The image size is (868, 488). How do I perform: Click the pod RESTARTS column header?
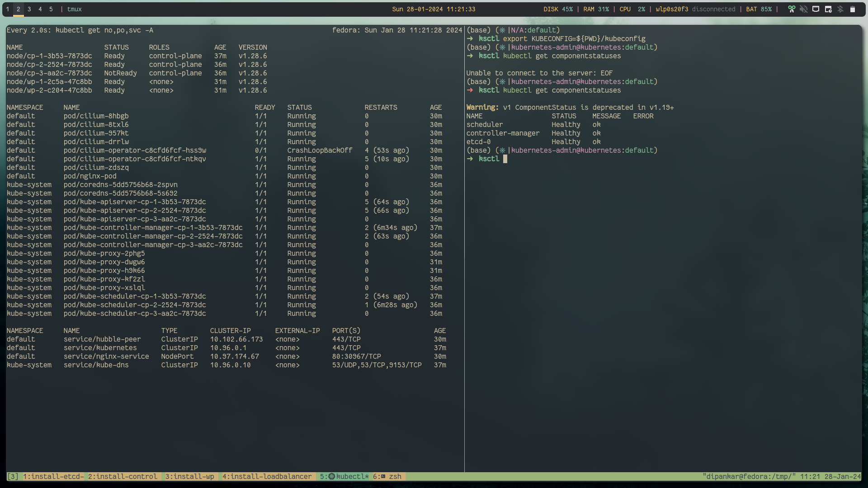pos(381,108)
